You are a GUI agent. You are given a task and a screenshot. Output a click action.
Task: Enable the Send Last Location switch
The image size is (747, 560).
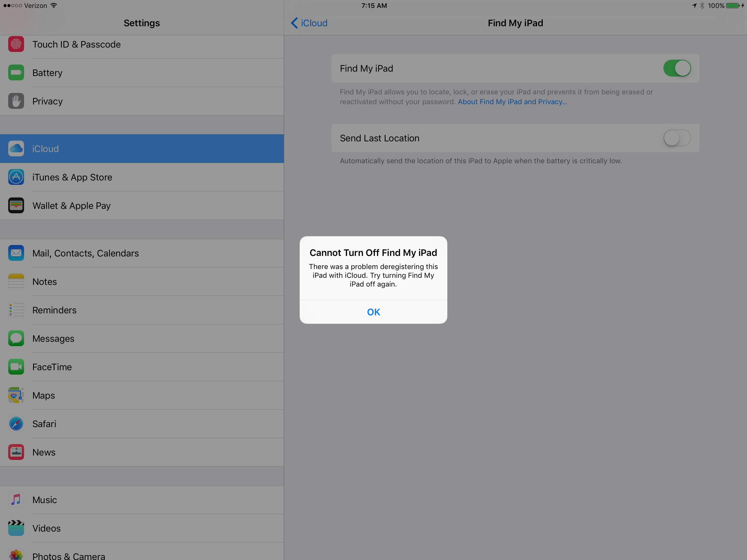676,138
